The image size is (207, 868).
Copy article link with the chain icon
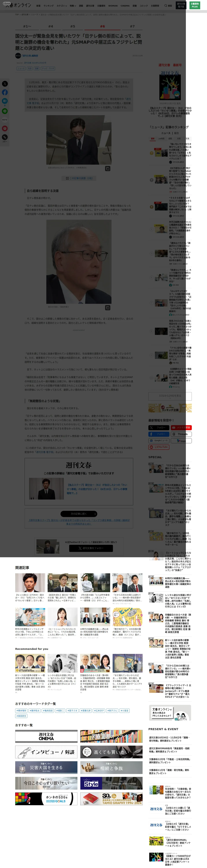(5, 137)
